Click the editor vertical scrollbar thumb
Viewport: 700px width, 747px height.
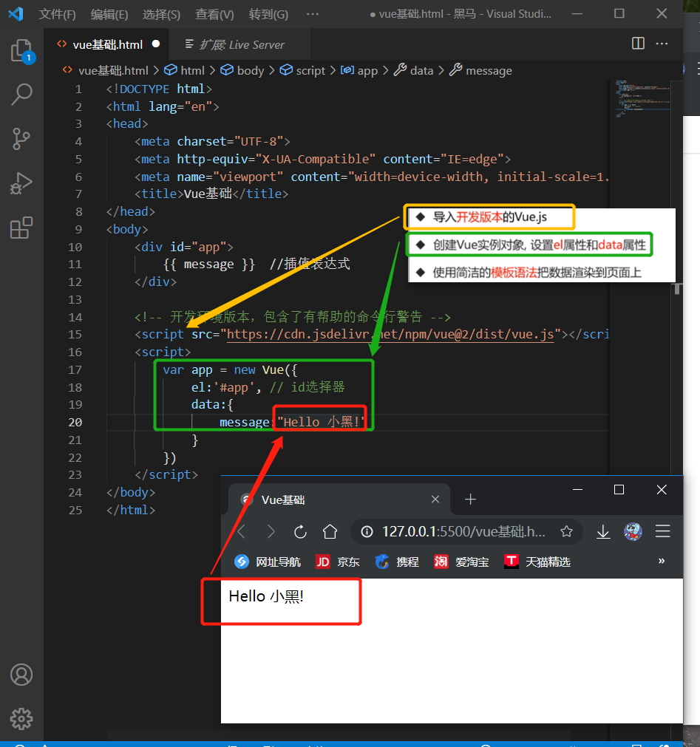click(x=676, y=289)
